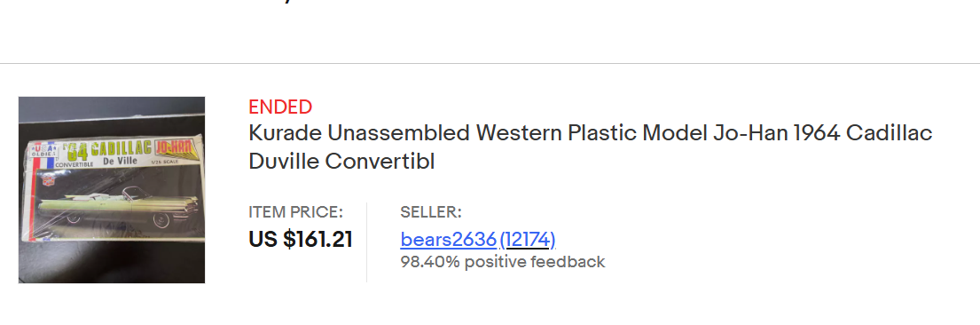Click the horizontal separator line above the listing

click(490, 63)
